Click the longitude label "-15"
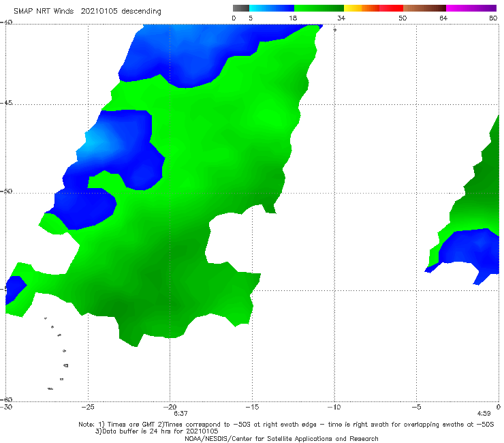Image resolution: width=504 pixels, height=443 pixels. pos(252,407)
